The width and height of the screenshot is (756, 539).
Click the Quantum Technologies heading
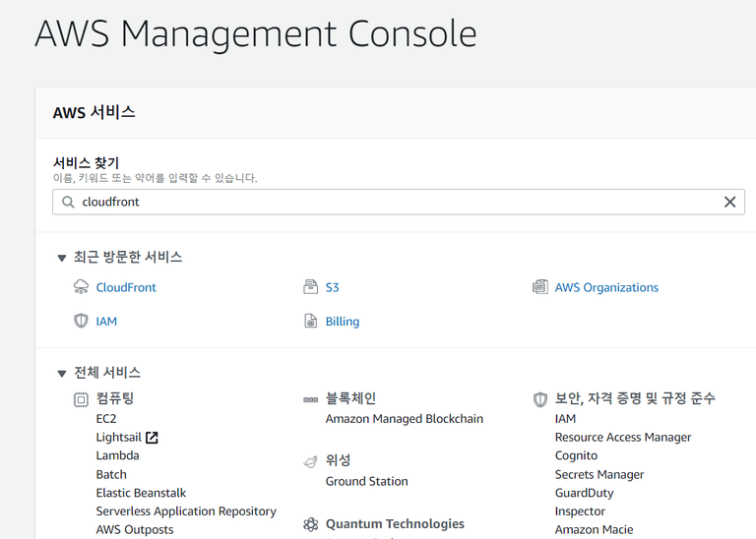tap(395, 523)
